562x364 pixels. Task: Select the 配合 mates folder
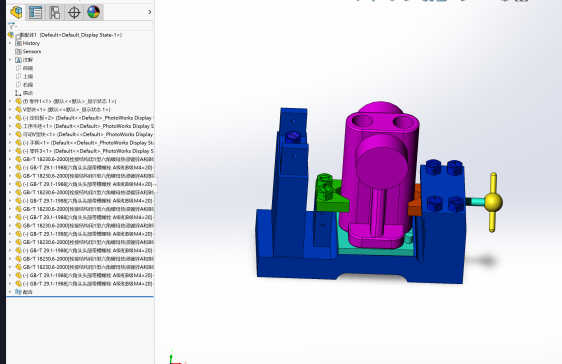click(24, 292)
